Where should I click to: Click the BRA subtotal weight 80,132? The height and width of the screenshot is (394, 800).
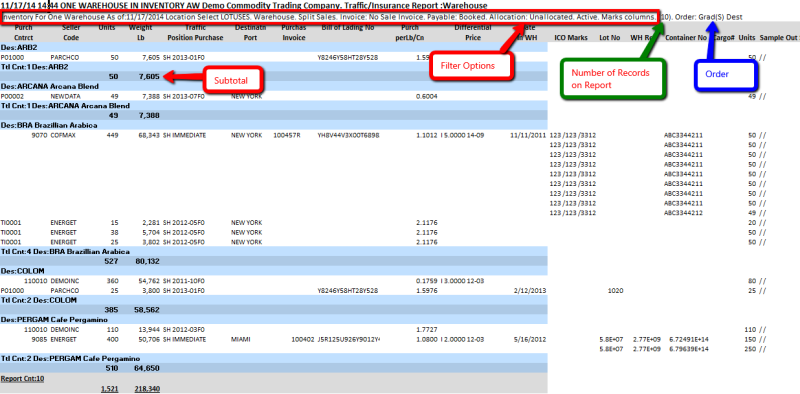(x=148, y=261)
